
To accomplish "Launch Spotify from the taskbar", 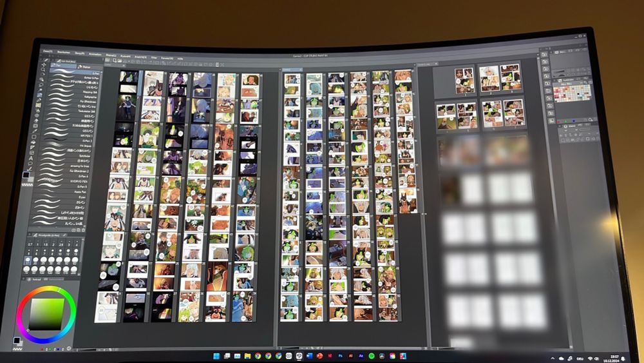I will coord(372,356).
